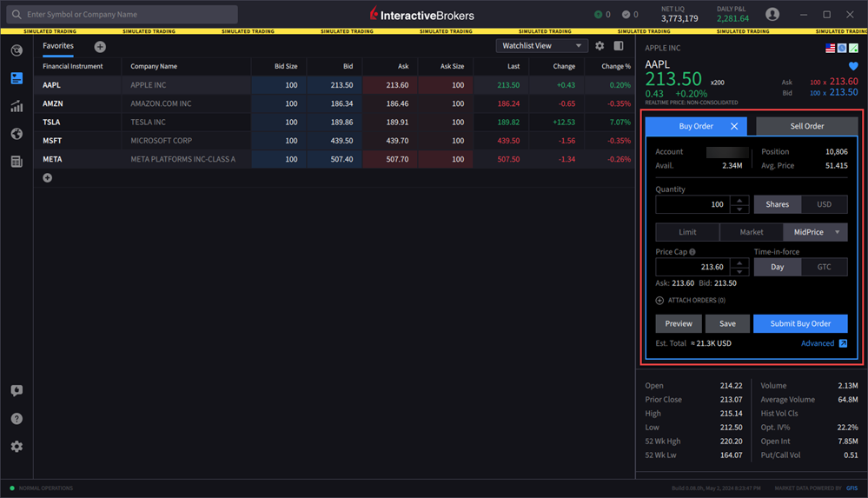
Task: Open Advanced order external-link icon
Action: [x=843, y=343]
